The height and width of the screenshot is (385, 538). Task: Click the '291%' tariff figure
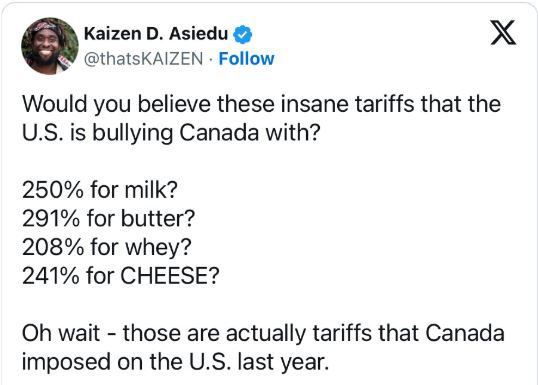51,218
